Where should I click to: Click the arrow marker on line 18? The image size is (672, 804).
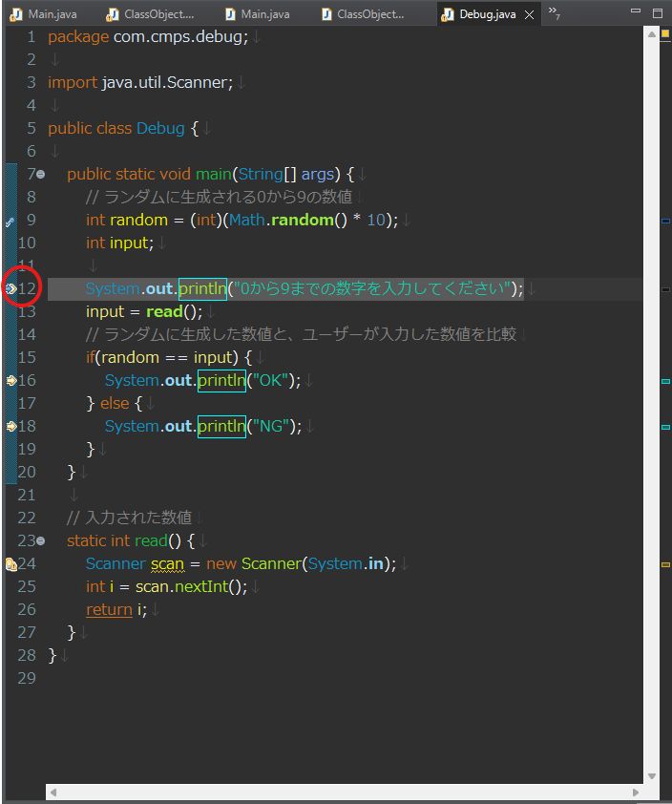10,426
